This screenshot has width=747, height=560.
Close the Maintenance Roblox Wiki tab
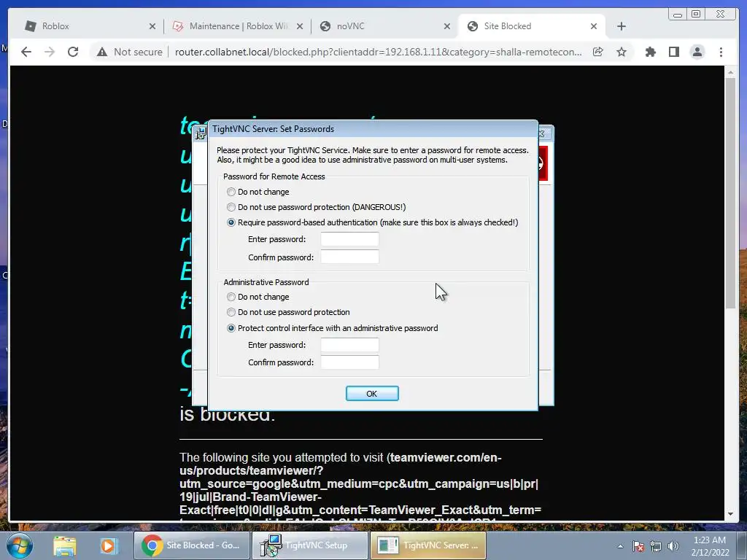point(300,26)
